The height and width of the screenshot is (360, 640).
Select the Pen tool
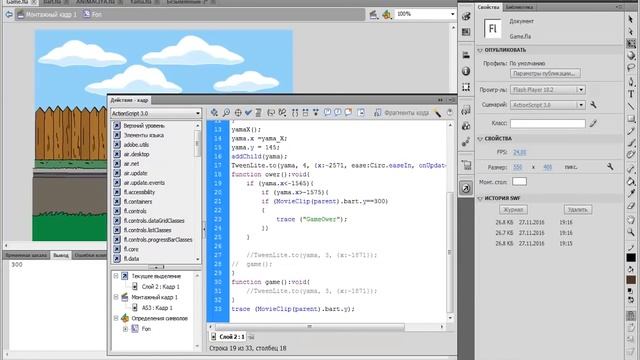click(631, 81)
